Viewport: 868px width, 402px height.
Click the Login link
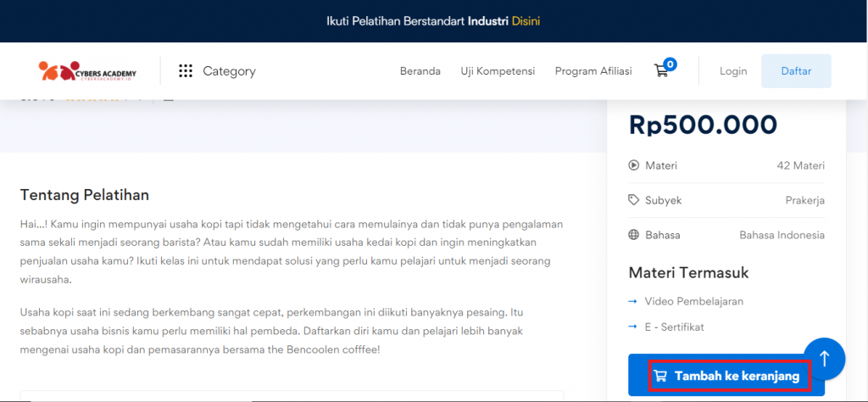click(733, 71)
